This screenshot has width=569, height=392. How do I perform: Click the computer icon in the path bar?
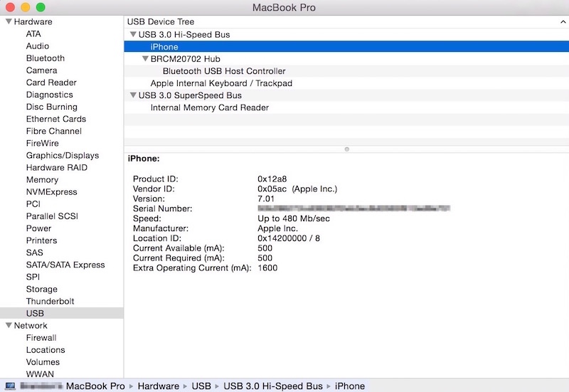tap(10, 386)
